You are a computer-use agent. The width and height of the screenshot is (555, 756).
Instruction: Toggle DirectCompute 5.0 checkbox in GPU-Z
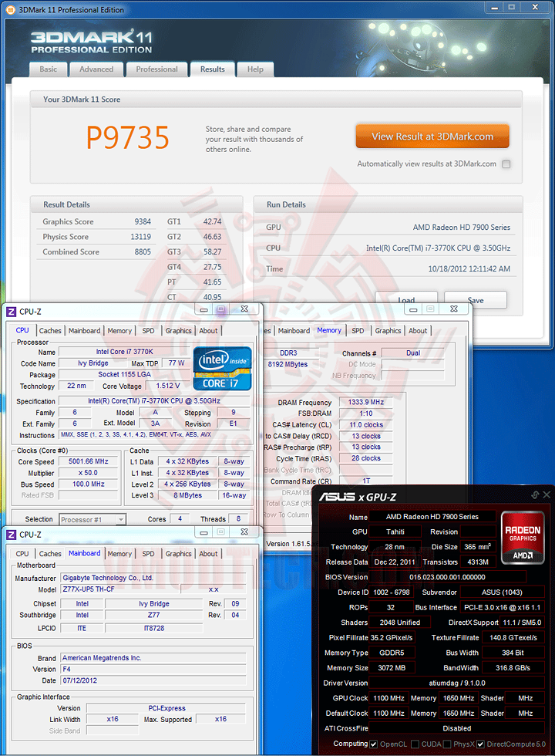point(480,744)
